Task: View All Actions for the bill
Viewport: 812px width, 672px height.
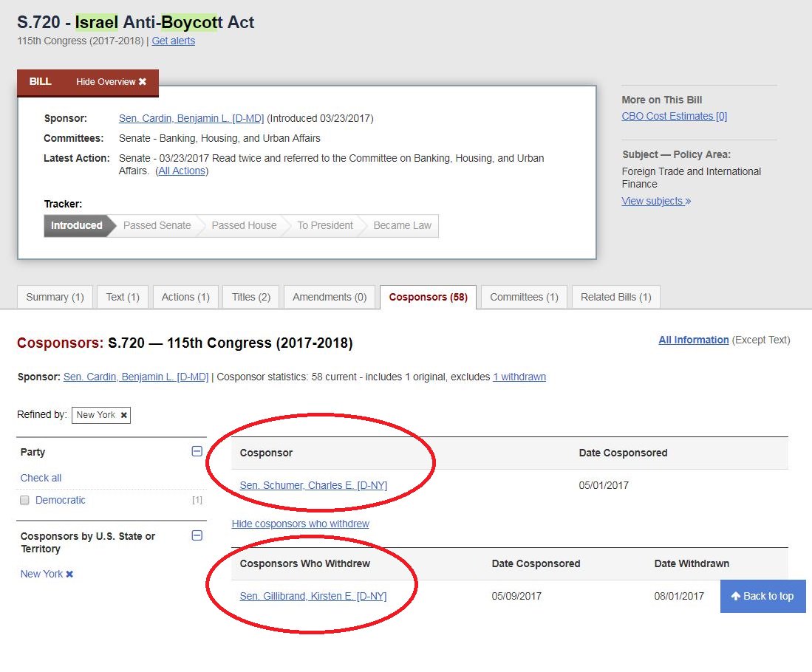Action: pyautogui.click(x=182, y=171)
